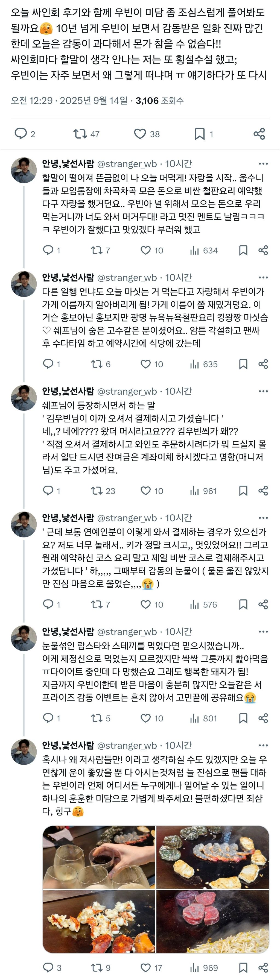
Task: Share the reply with 801 views
Action: click(x=263, y=718)
